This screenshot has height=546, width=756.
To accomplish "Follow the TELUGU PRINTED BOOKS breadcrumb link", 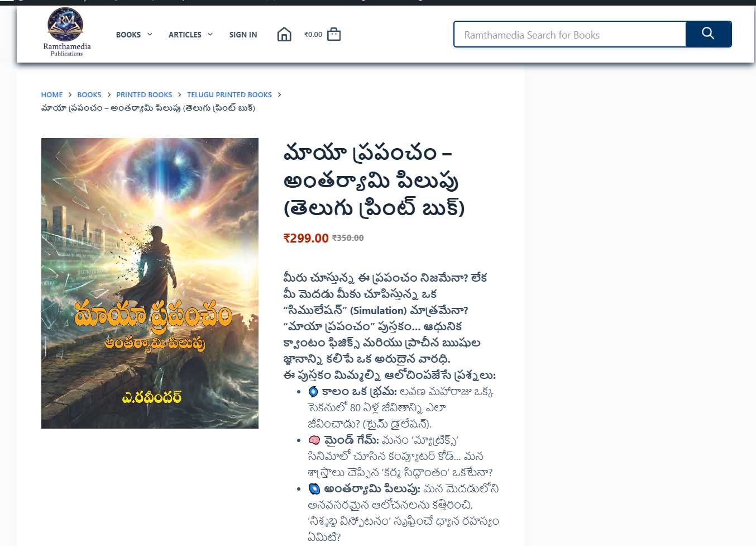I will [229, 94].
